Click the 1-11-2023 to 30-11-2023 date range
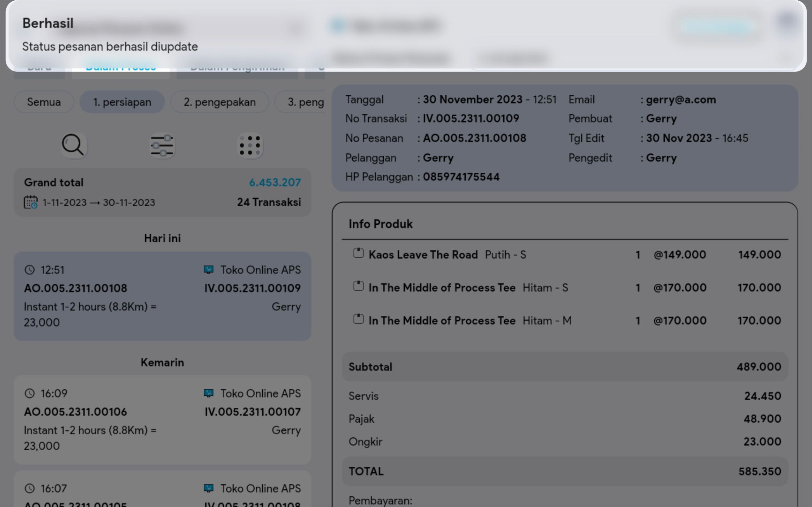Viewport: 812px width, 507px height. click(x=99, y=202)
